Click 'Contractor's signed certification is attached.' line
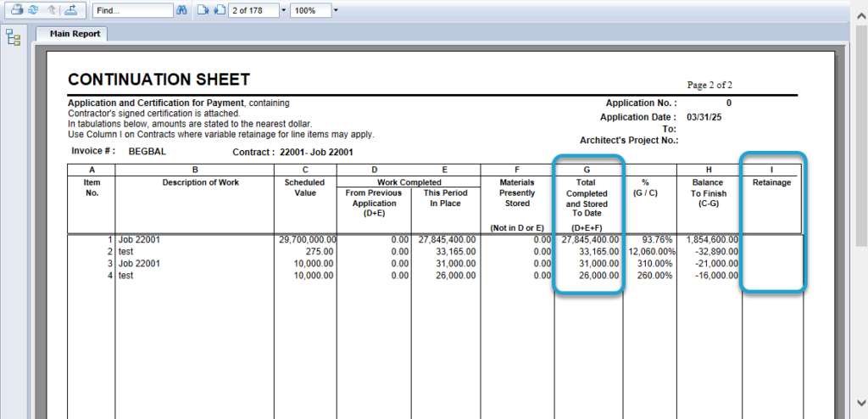 click(x=154, y=114)
